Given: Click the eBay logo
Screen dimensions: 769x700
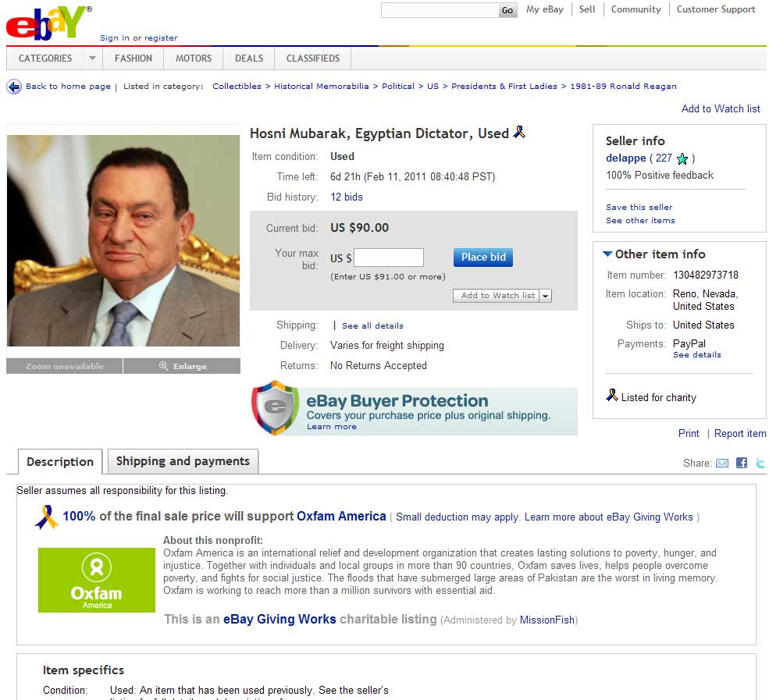Looking at the screenshot, I should (x=48, y=23).
